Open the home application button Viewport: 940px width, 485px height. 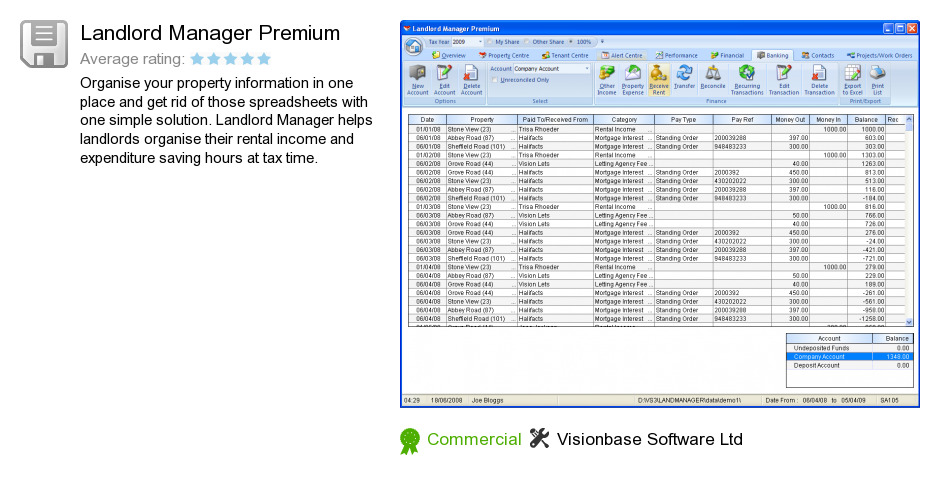pyautogui.click(x=413, y=46)
